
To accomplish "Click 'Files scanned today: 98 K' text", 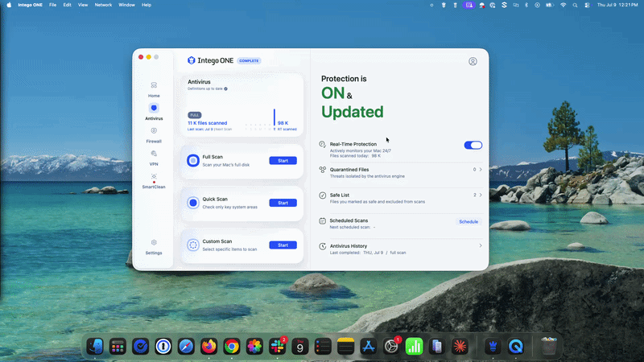I will [355, 155].
